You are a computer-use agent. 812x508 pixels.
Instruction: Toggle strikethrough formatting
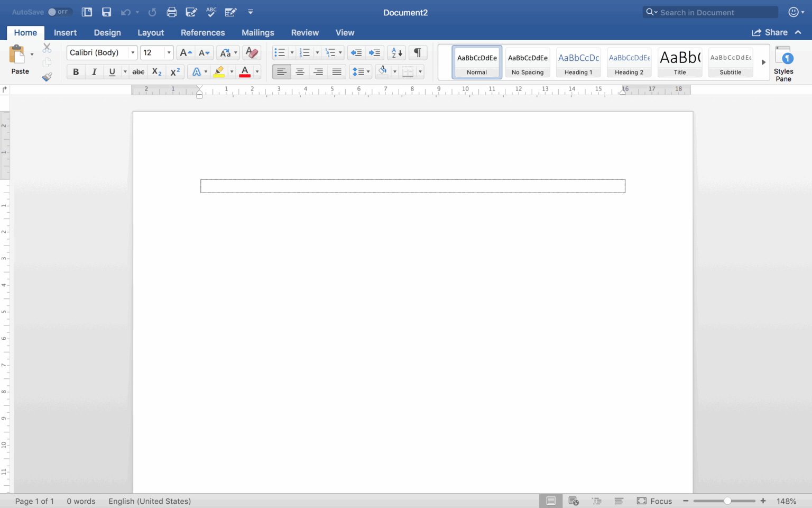pyautogui.click(x=137, y=71)
